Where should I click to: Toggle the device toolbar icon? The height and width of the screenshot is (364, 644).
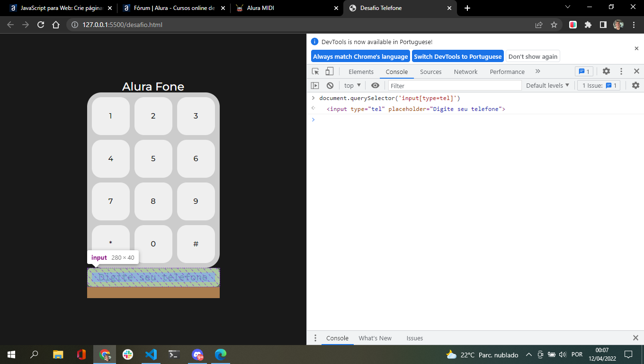pos(330,72)
